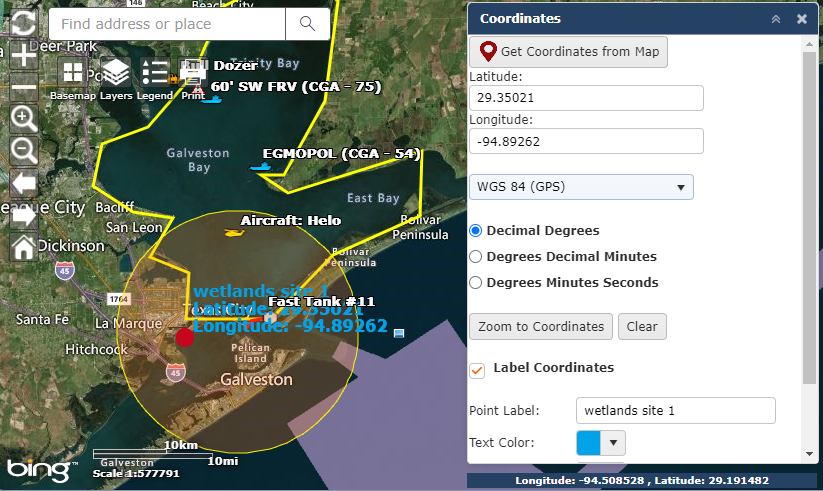Click the Find address or place field
823x491 pixels.
167,24
